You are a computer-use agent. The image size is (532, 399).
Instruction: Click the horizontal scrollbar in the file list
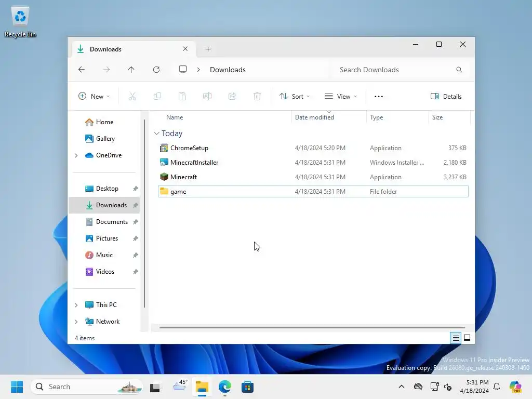click(x=312, y=328)
